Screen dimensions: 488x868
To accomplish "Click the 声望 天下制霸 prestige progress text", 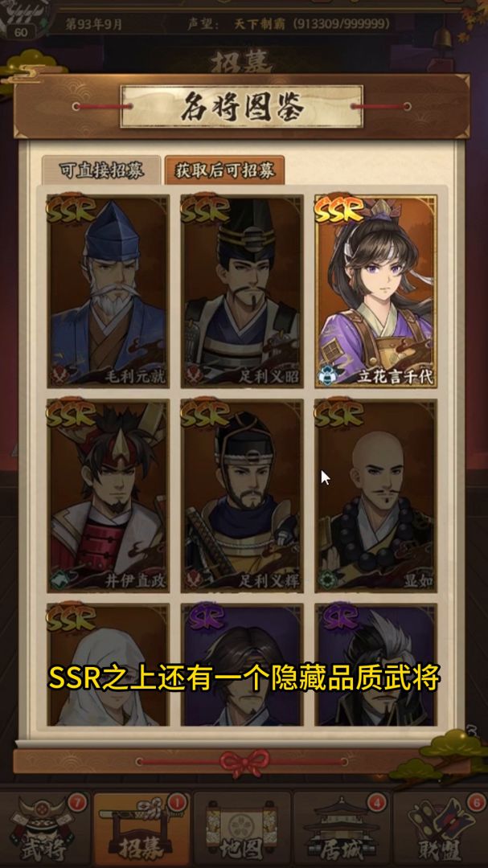I will [x=288, y=24].
